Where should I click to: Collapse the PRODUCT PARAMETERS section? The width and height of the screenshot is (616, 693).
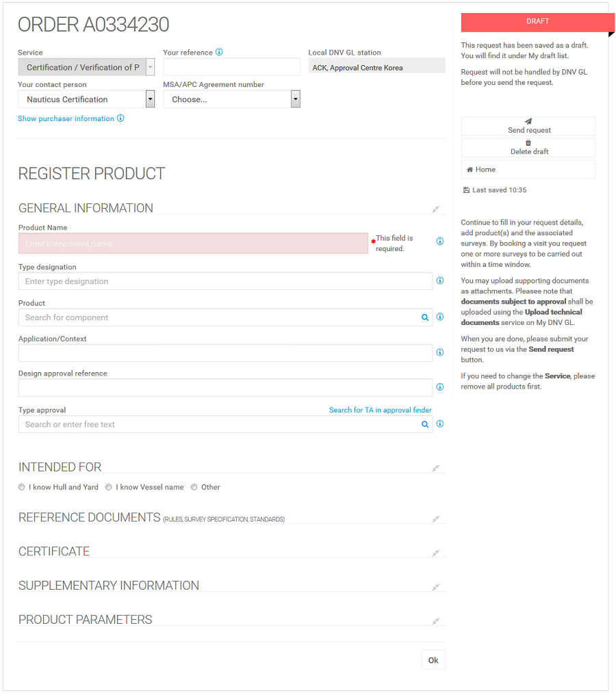(436, 621)
